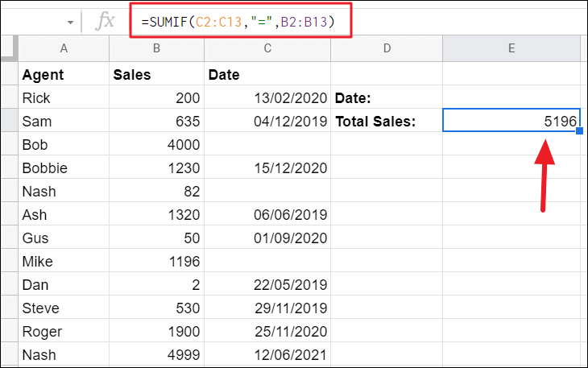
Task: Select the sales value 4000
Action: click(155, 145)
